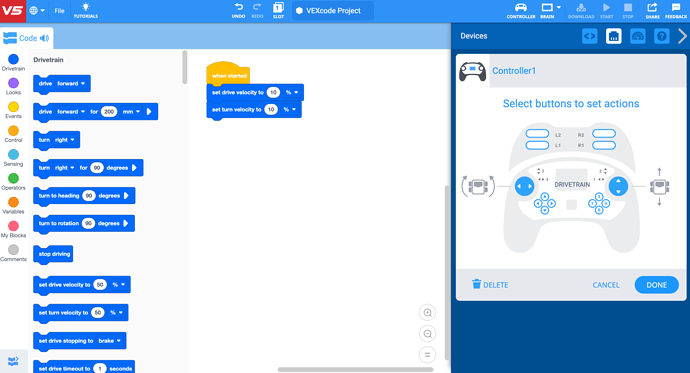Click the Share icon
The height and width of the screenshot is (373, 690).
pos(652,7)
